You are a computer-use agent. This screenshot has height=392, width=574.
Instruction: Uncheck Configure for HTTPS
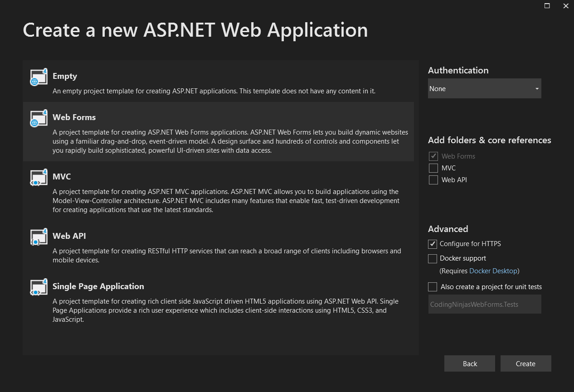(x=433, y=244)
